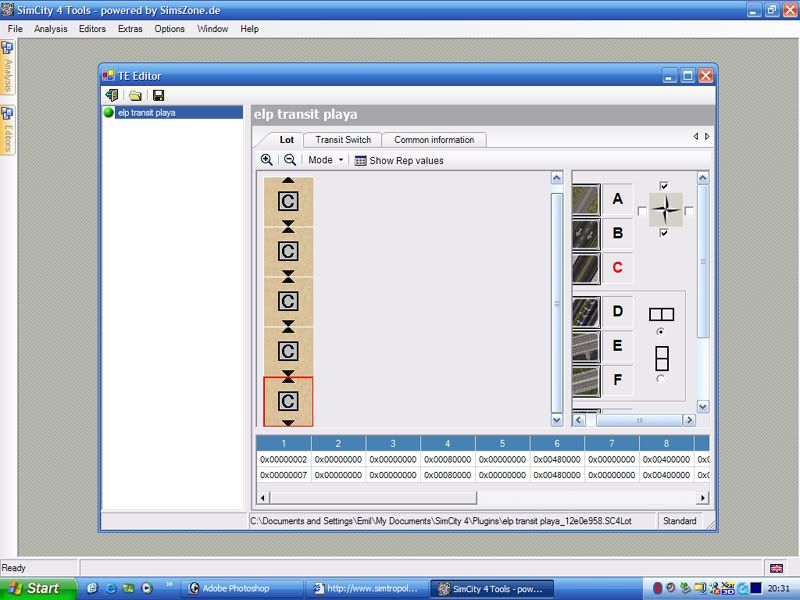
Task: Click network palette scrollbar down arrow
Action: [703, 407]
